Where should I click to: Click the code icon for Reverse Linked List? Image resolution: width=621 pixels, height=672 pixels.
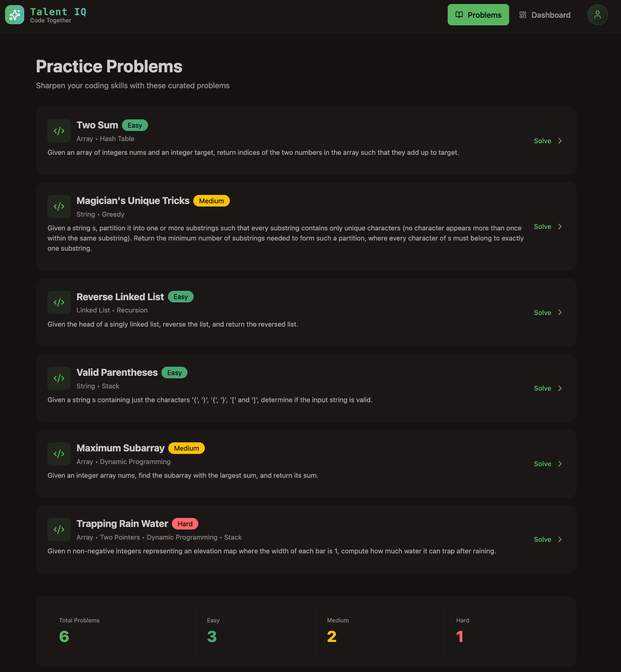tap(59, 302)
